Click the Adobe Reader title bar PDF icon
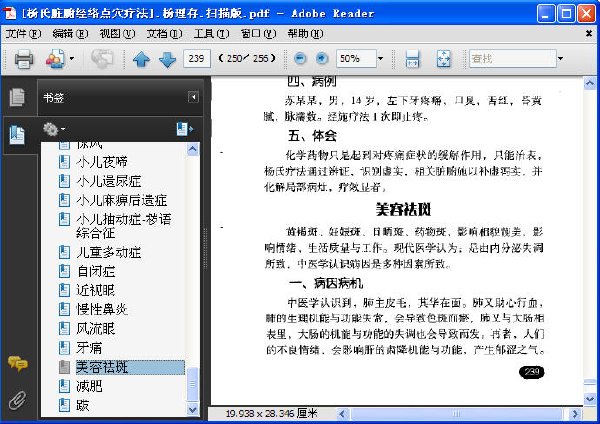 (10, 13)
